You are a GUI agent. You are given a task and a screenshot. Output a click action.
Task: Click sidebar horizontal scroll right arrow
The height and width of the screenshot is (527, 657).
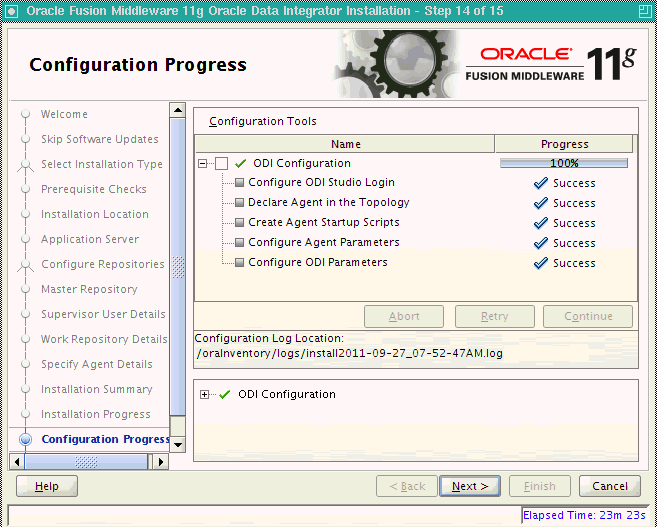pyautogui.click(x=161, y=462)
